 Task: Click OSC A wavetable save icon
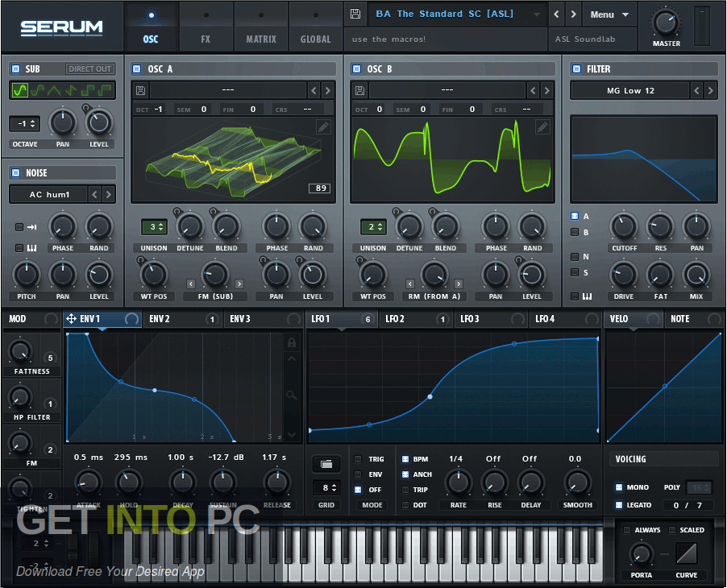[x=140, y=90]
